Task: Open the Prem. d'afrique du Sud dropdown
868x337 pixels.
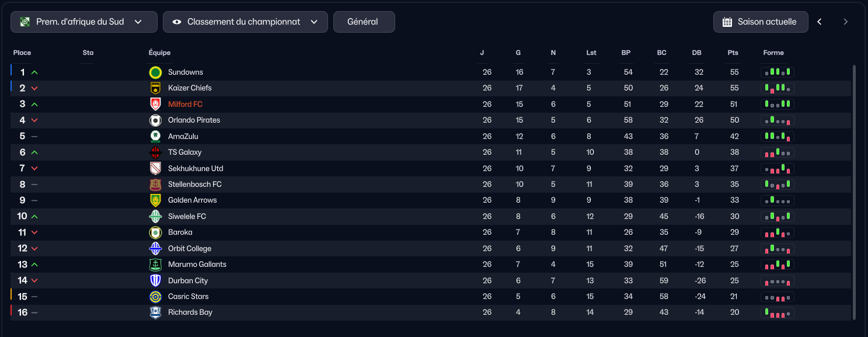Action: click(84, 22)
